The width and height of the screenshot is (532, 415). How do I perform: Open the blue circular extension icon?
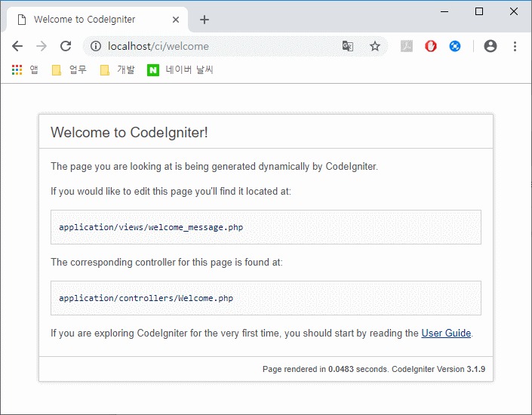point(454,46)
